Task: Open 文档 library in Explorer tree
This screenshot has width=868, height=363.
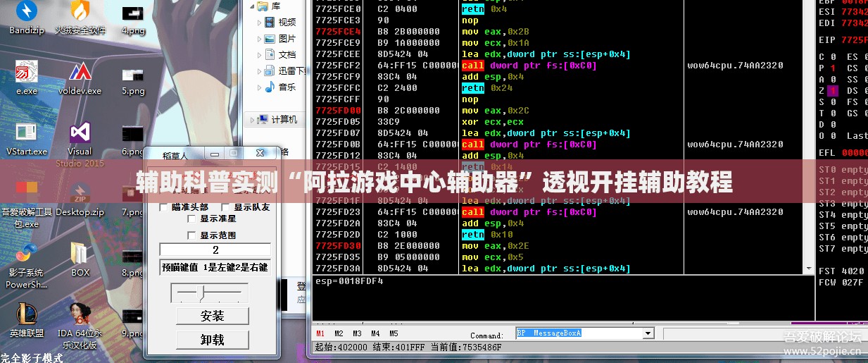Action: tap(280, 55)
